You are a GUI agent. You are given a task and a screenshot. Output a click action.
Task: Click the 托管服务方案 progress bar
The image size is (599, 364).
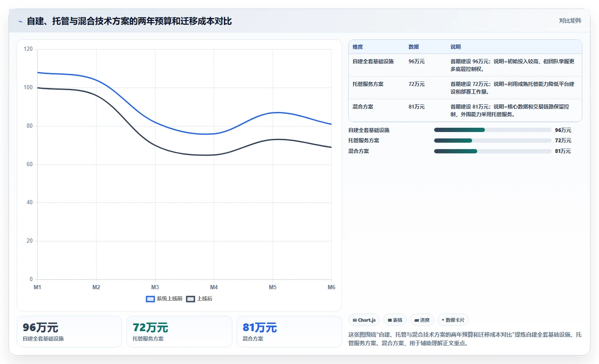coord(493,141)
